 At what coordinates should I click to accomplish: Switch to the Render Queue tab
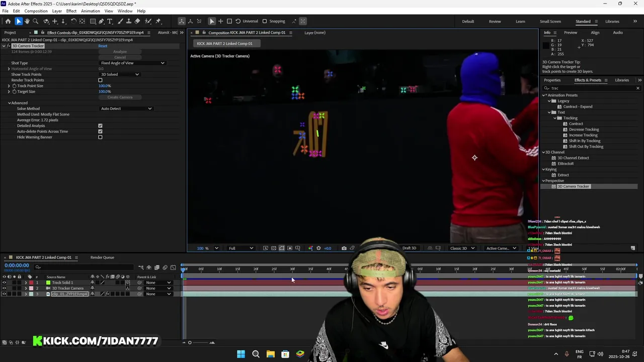coord(102,257)
